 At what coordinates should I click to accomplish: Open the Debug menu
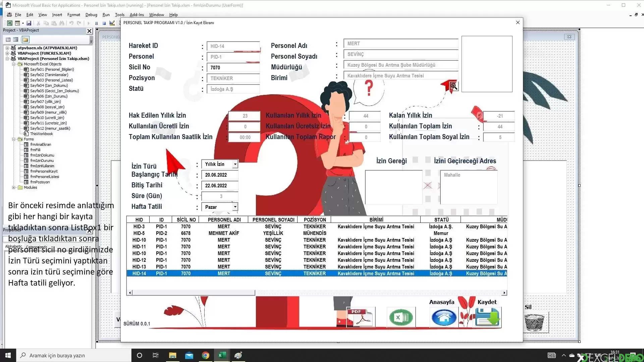point(91,15)
